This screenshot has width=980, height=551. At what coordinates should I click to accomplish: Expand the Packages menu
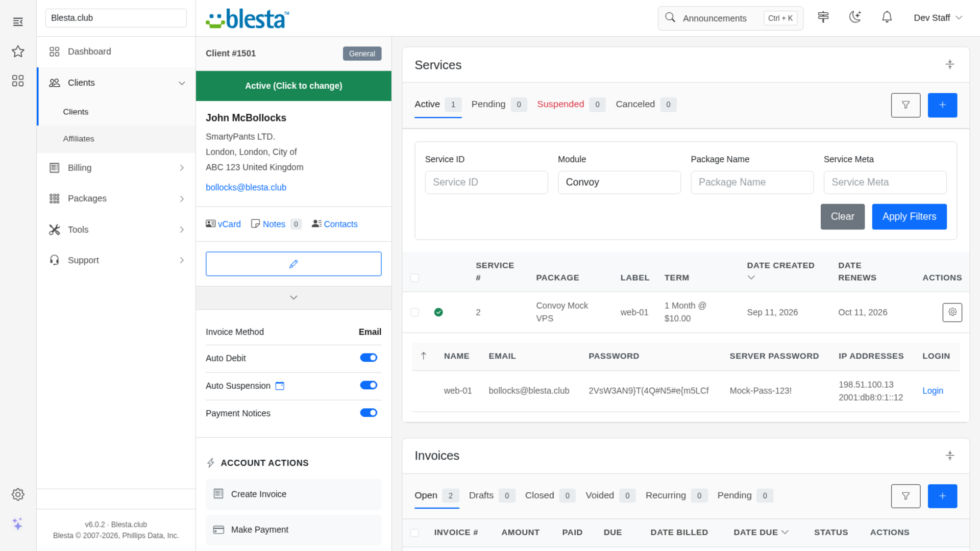click(116, 198)
